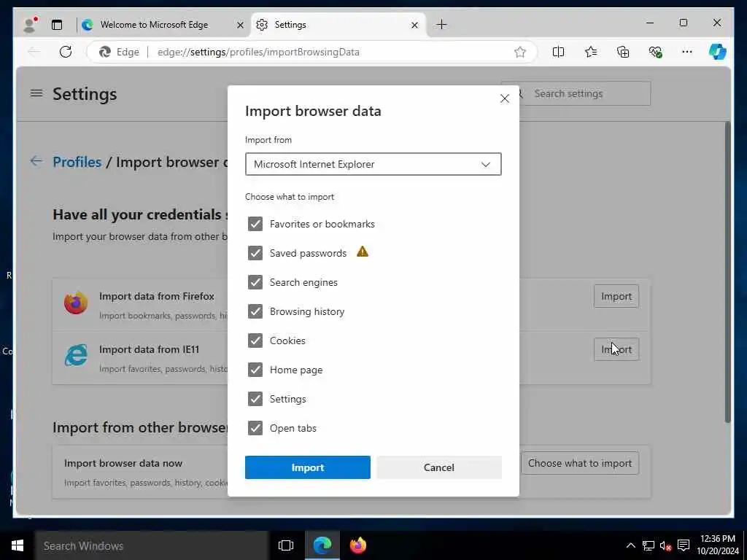This screenshot has width=747, height=560.
Task: Launch Firefox from the taskbar
Action: (x=357, y=545)
